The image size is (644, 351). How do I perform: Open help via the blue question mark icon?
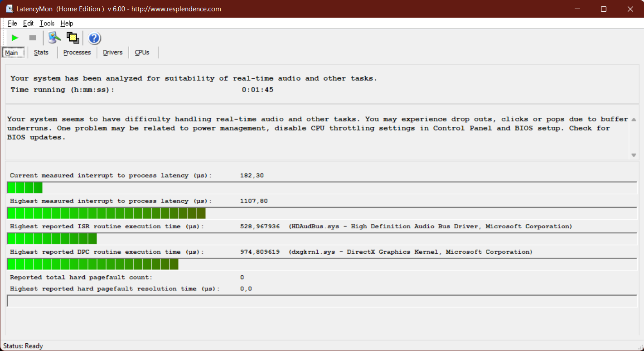point(94,38)
